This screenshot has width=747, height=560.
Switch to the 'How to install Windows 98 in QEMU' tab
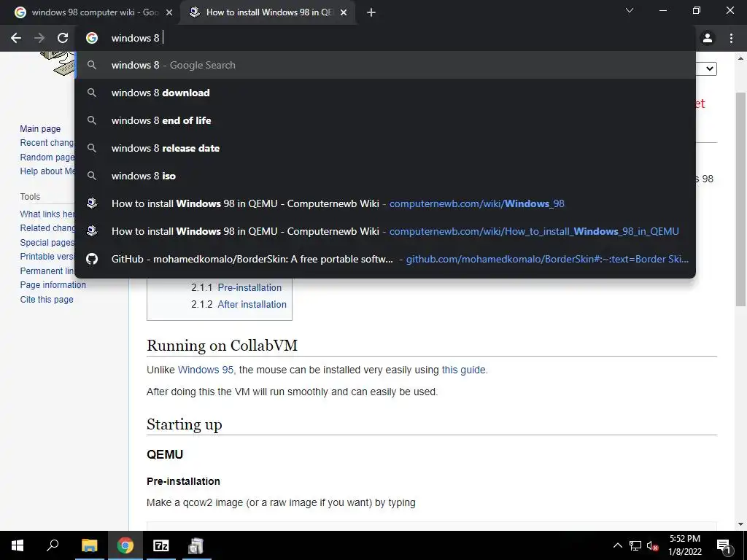point(268,12)
